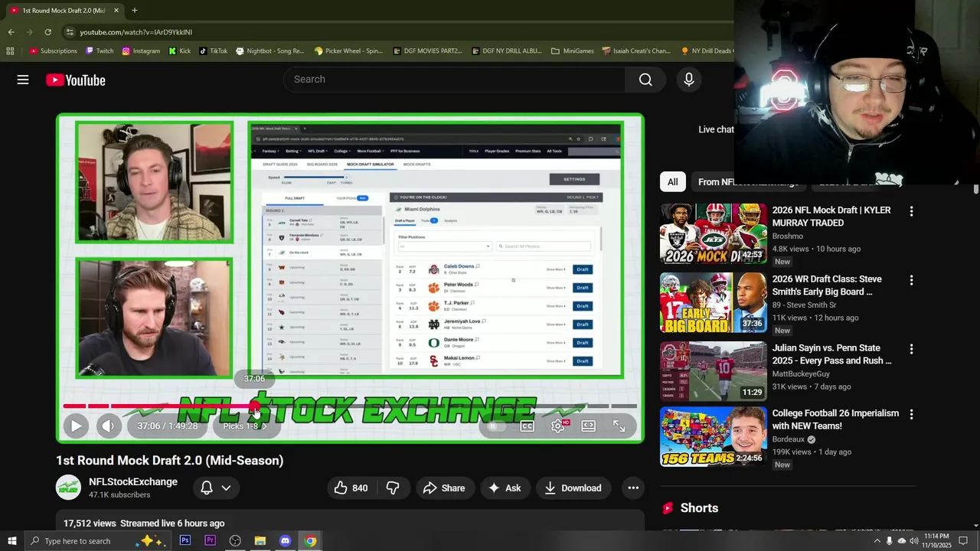This screenshot has height=551, width=980.
Task: Open the apps grid in bookmarks bar
Action: click(10, 51)
